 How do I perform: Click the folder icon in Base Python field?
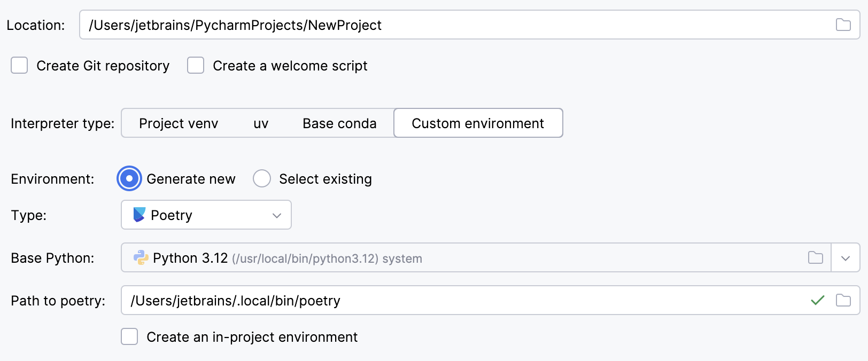point(815,257)
